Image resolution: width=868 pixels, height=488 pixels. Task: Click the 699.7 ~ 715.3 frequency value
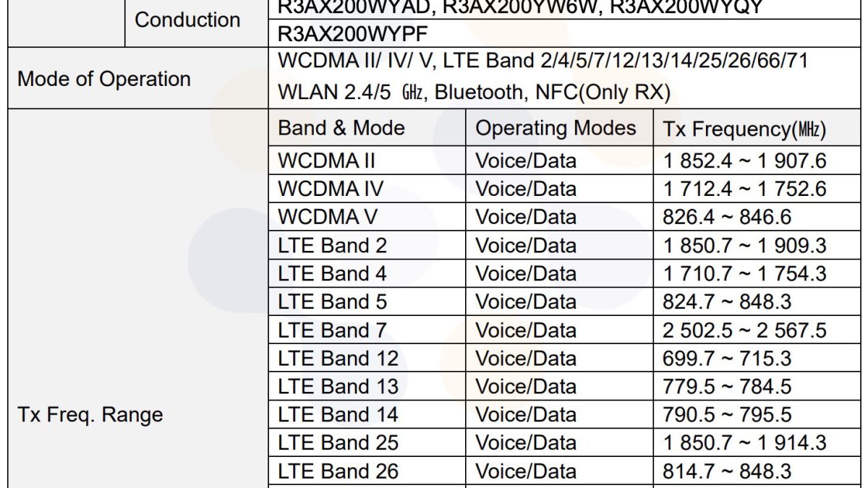(727, 359)
